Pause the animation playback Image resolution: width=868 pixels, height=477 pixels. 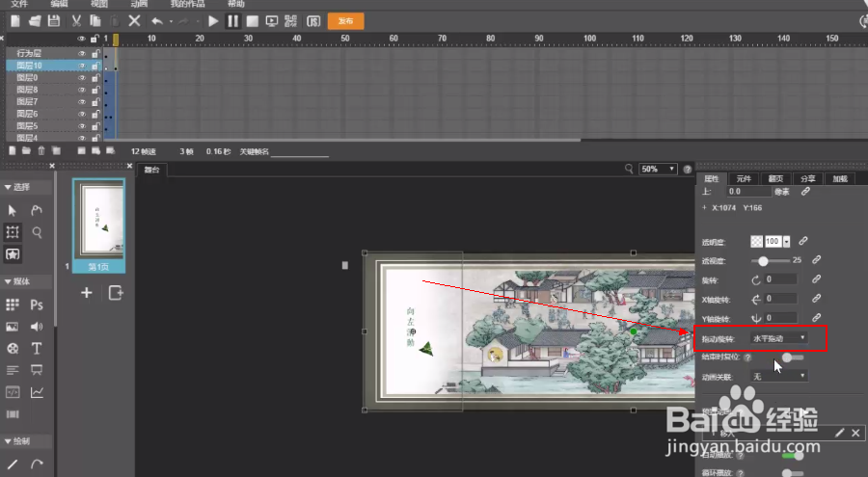[233, 21]
